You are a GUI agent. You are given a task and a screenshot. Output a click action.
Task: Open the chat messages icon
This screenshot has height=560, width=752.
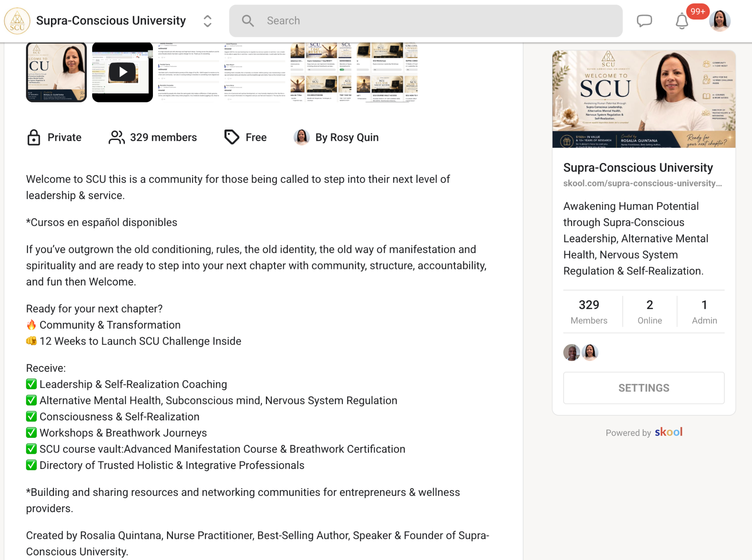[x=644, y=21]
